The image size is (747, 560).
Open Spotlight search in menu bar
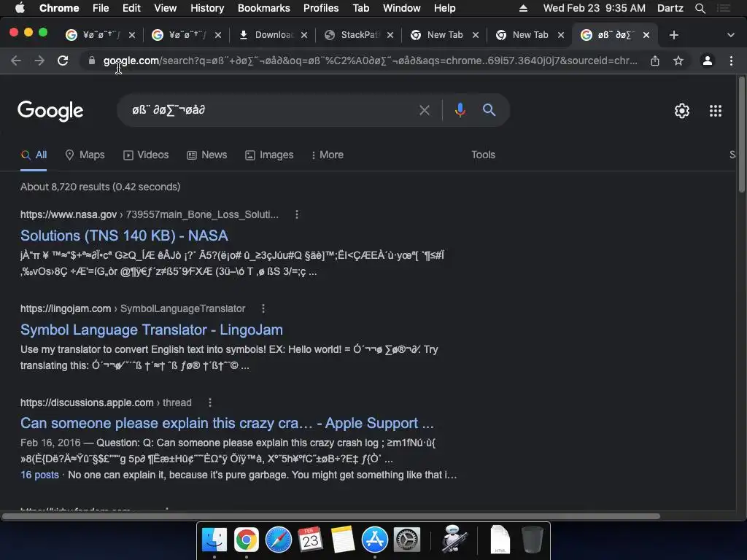click(700, 9)
